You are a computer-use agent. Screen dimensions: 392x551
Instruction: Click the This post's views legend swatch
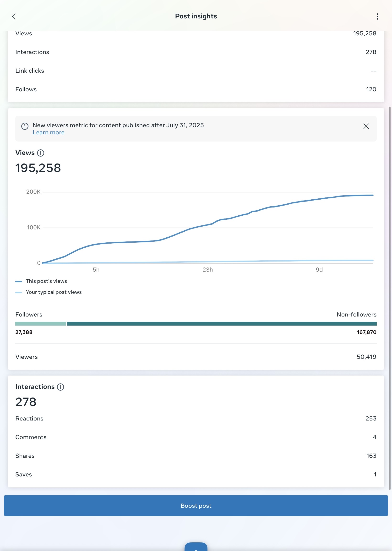(19, 281)
